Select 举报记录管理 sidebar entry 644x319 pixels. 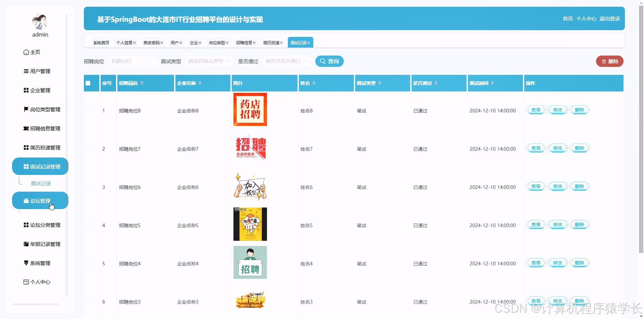click(x=42, y=244)
